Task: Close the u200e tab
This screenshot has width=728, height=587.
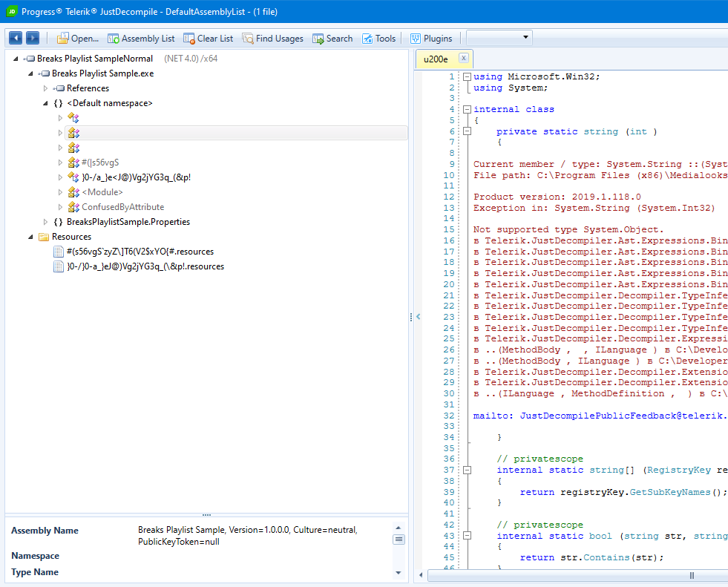Action: click(463, 58)
